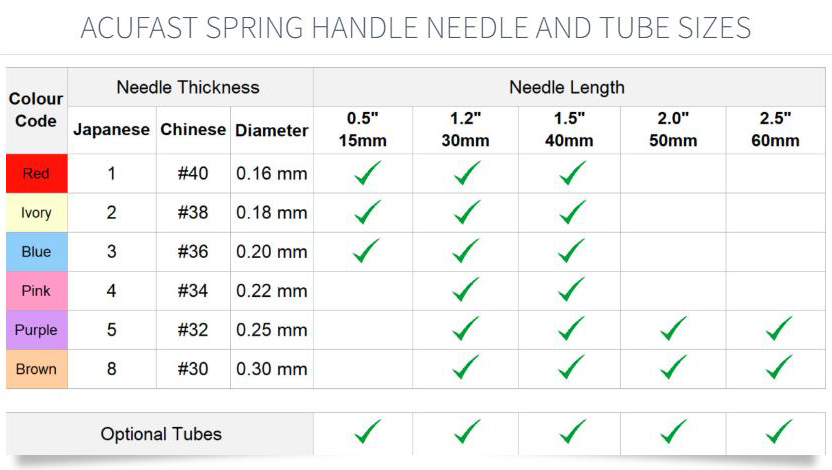The height and width of the screenshot is (470, 832).
Task: Click the Blue row 1.5" 40mm checkmark
Action: 572,251
